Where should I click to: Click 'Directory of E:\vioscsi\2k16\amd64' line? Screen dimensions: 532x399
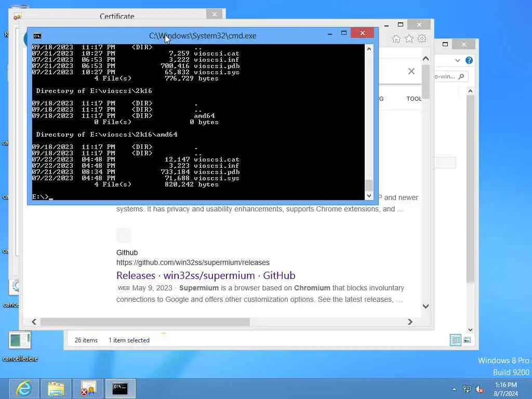107,135
